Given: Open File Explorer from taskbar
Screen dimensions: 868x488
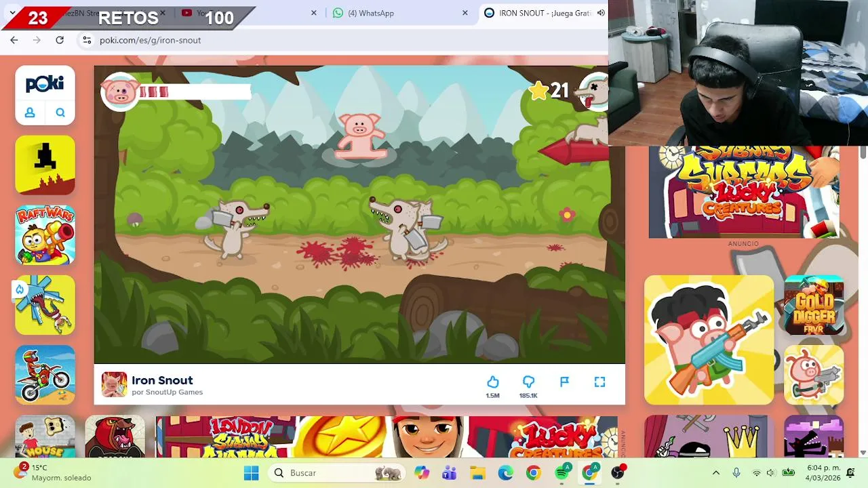Looking at the screenshot, I should 477,472.
